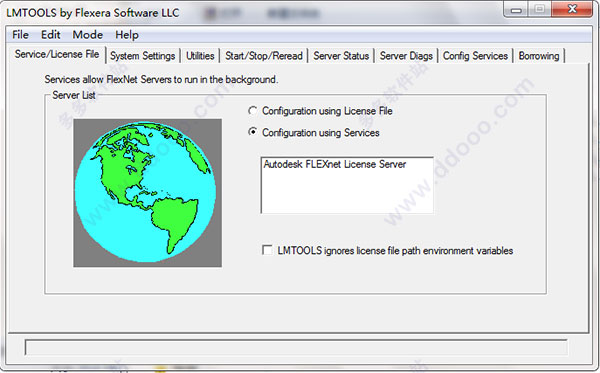Switch to the Service/License File tab
This screenshot has height=373, width=600.
57,54
